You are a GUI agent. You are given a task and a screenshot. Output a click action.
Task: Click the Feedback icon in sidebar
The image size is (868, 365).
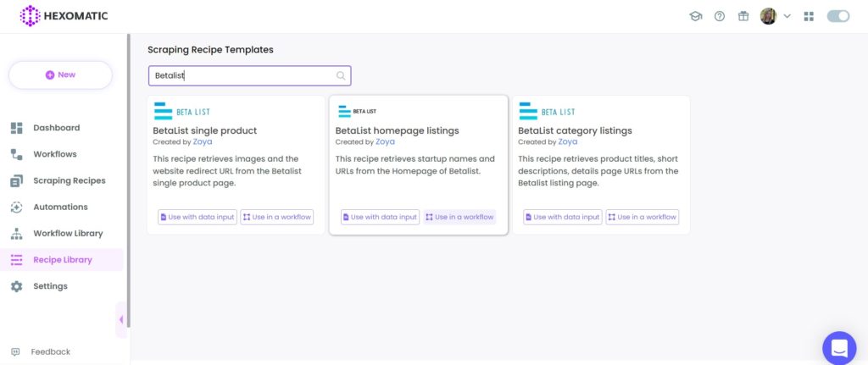(15, 351)
